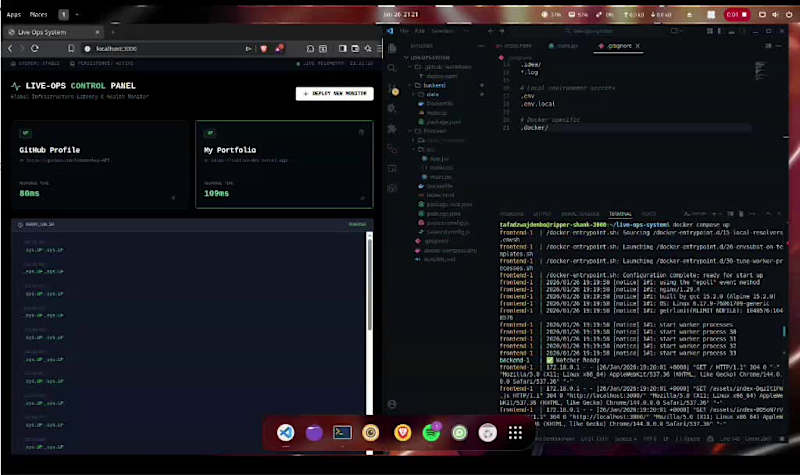Viewport: 800px width, 475px height.
Task: Close the .gitignore editor tab
Action: pyautogui.click(x=638, y=46)
